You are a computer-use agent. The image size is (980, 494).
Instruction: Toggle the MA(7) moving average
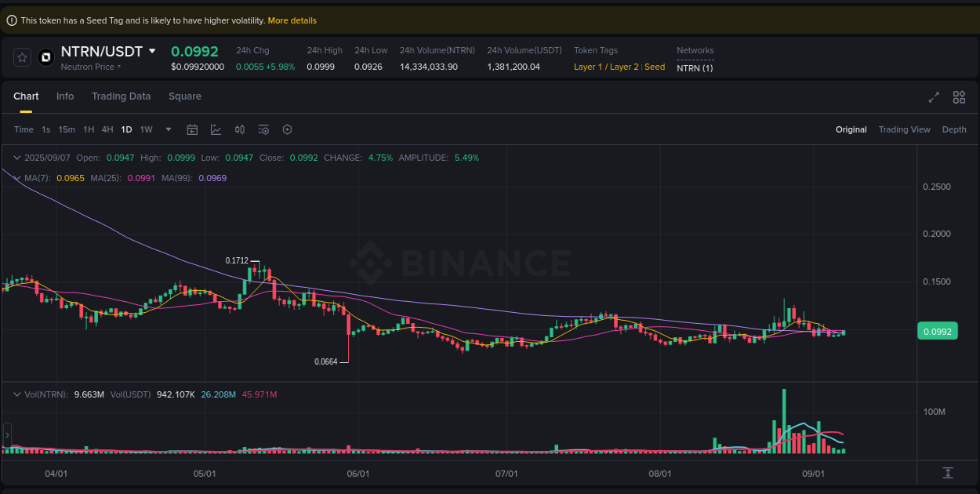tap(39, 178)
